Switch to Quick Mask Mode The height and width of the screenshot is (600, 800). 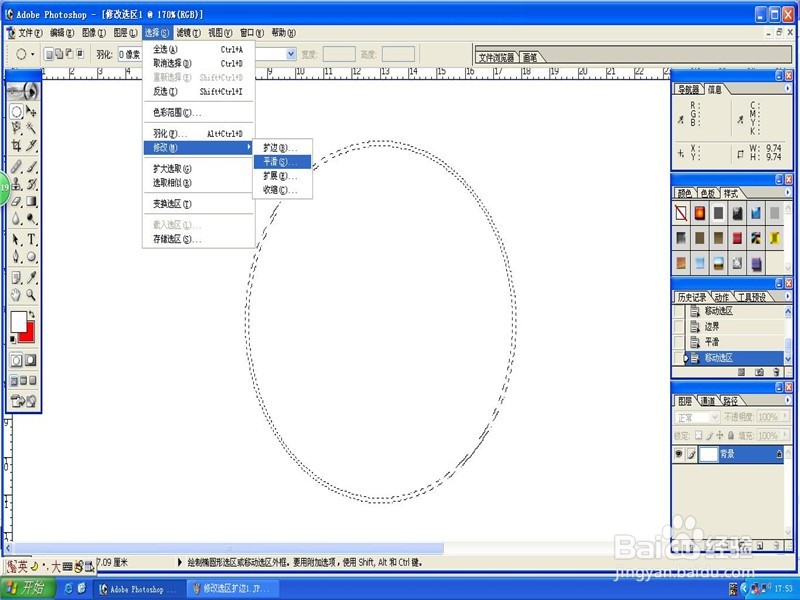[x=31, y=360]
